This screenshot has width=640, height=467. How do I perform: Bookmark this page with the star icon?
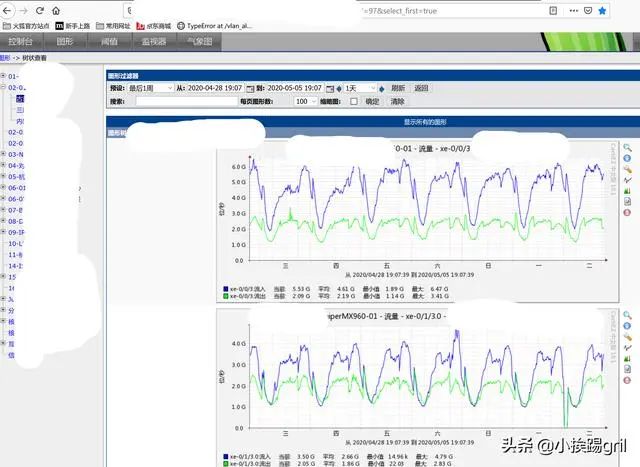click(x=601, y=9)
